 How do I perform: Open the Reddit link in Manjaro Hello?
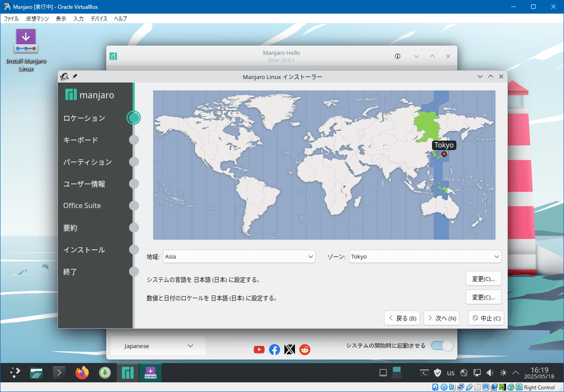point(305,349)
